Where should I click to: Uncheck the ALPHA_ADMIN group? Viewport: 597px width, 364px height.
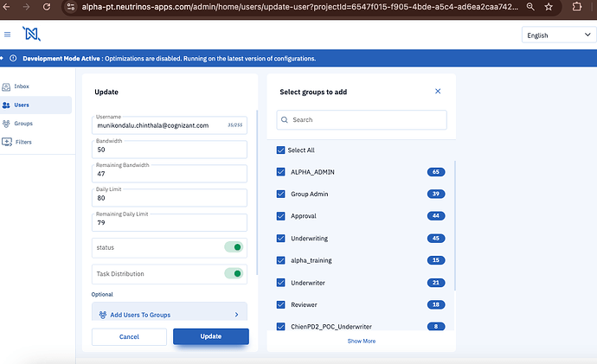pyautogui.click(x=280, y=172)
